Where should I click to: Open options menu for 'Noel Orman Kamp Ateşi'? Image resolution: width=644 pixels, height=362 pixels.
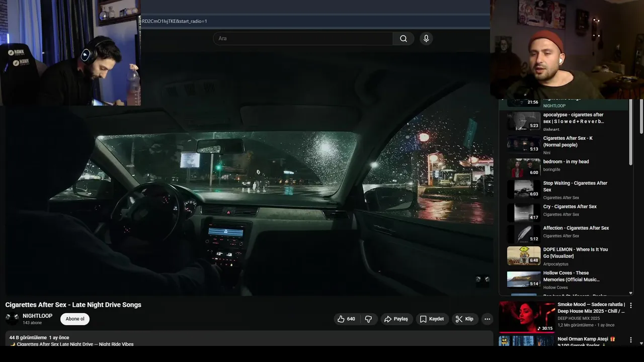click(631, 340)
